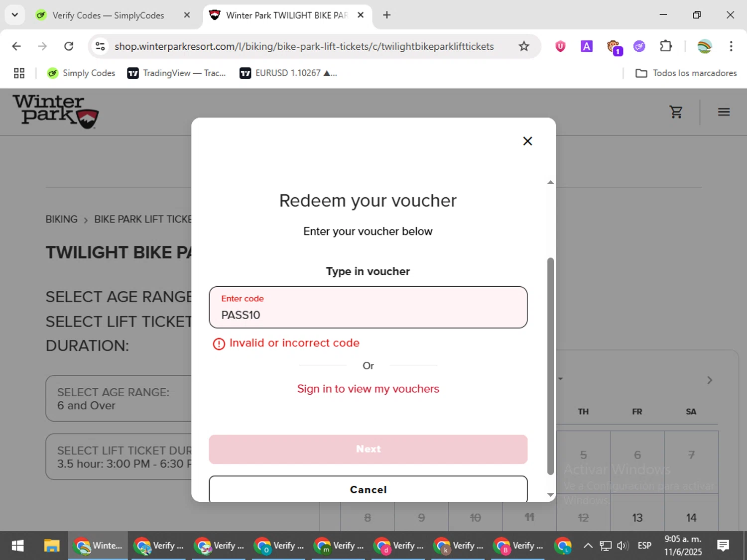View site information icon
Viewport: 747px width, 560px height.
(100, 46)
